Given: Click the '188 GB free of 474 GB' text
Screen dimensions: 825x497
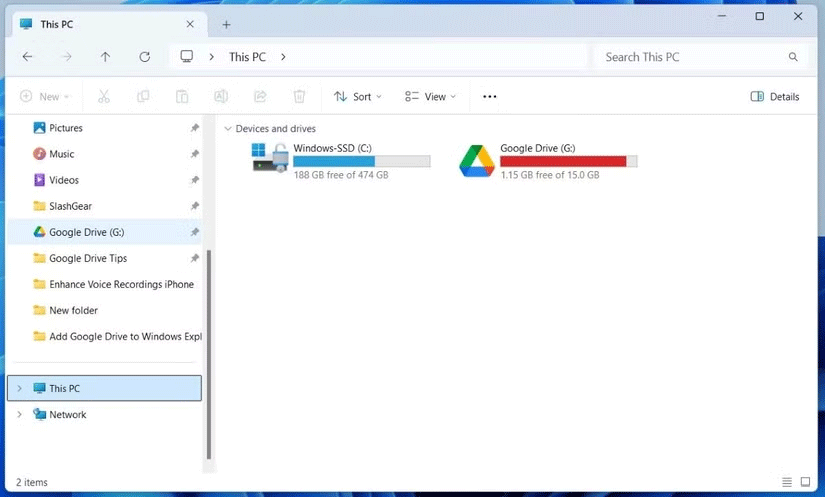Looking at the screenshot, I should (x=341, y=175).
